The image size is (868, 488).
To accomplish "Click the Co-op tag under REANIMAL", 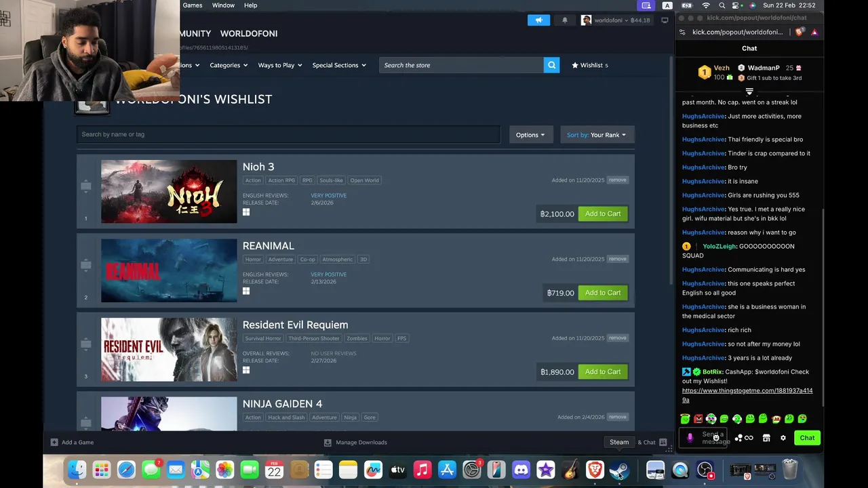I will pyautogui.click(x=308, y=260).
